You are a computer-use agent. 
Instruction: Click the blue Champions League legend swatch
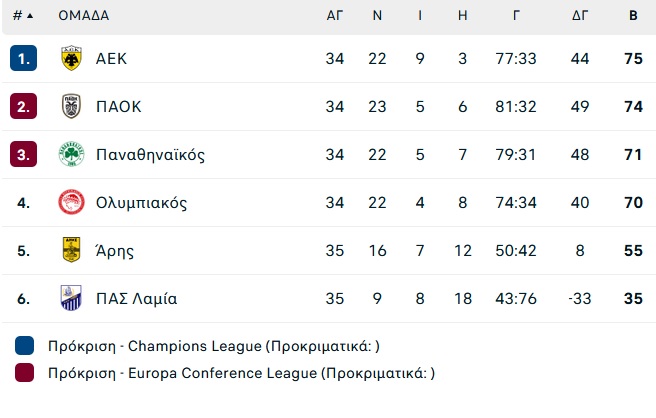24,346
